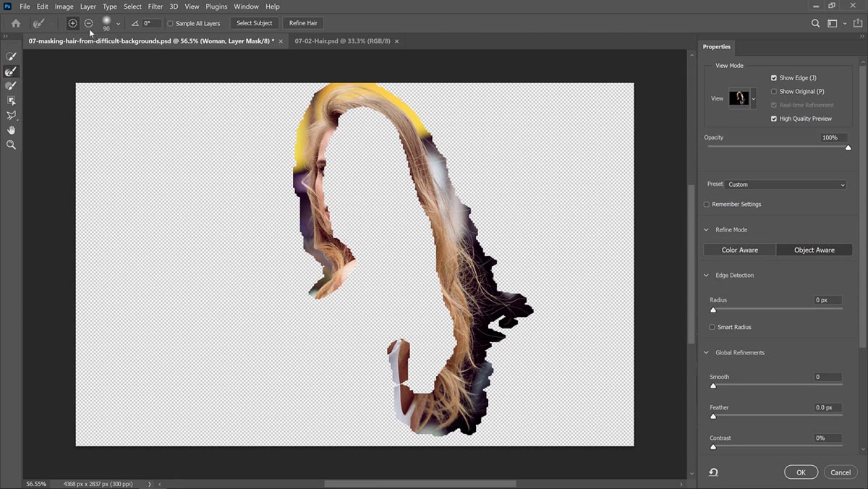Click the Cancel button
868x489 pixels.
[841, 472]
